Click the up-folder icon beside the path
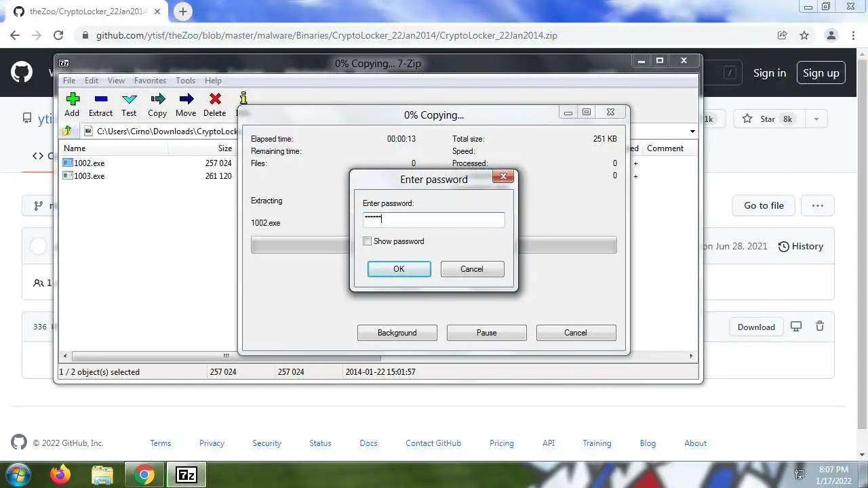Image resolution: width=868 pixels, height=488 pixels. coord(67,131)
